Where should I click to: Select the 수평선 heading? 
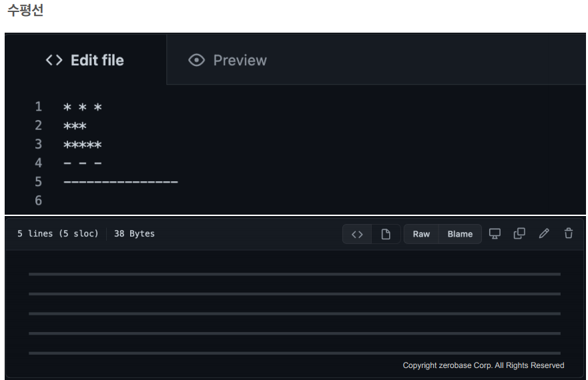tap(25, 10)
